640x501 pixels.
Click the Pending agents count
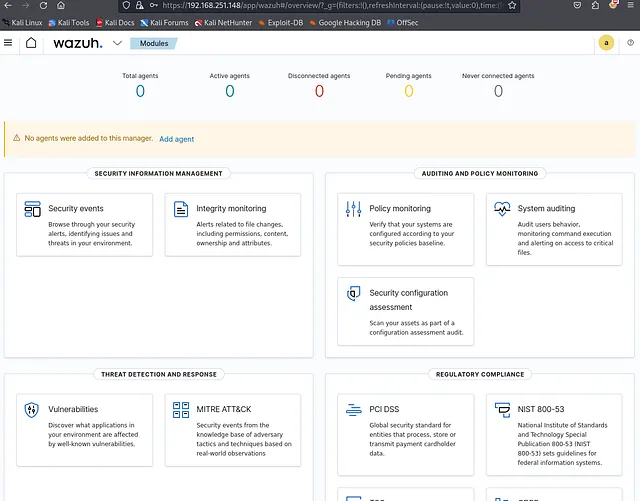pyautogui.click(x=409, y=91)
